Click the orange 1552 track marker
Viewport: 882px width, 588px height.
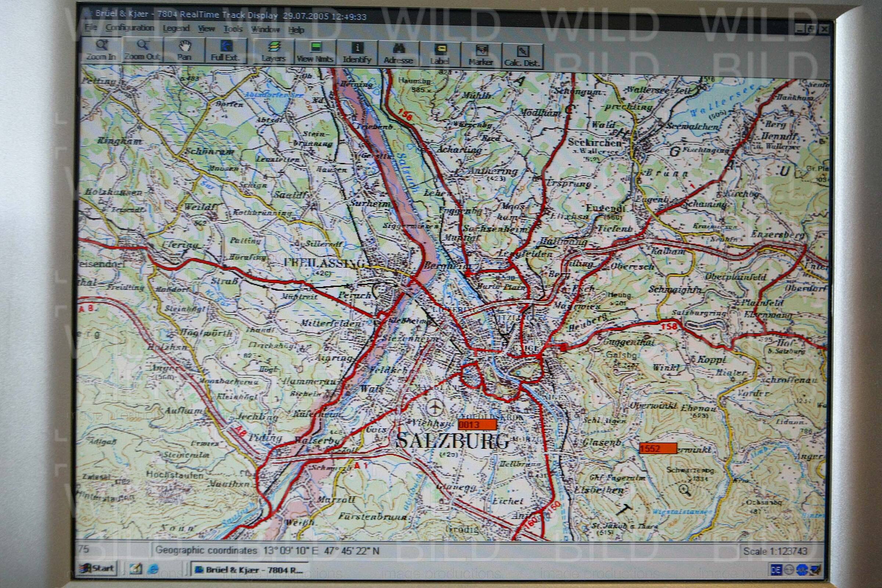[x=658, y=448]
